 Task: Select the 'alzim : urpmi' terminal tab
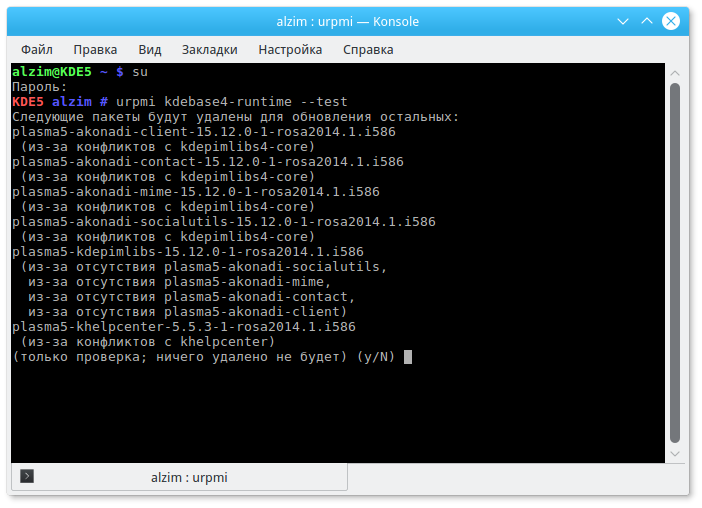point(180,477)
